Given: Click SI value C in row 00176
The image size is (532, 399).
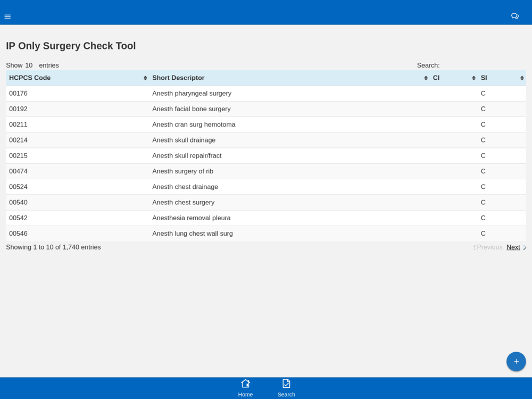Looking at the screenshot, I should click(483, 93).
